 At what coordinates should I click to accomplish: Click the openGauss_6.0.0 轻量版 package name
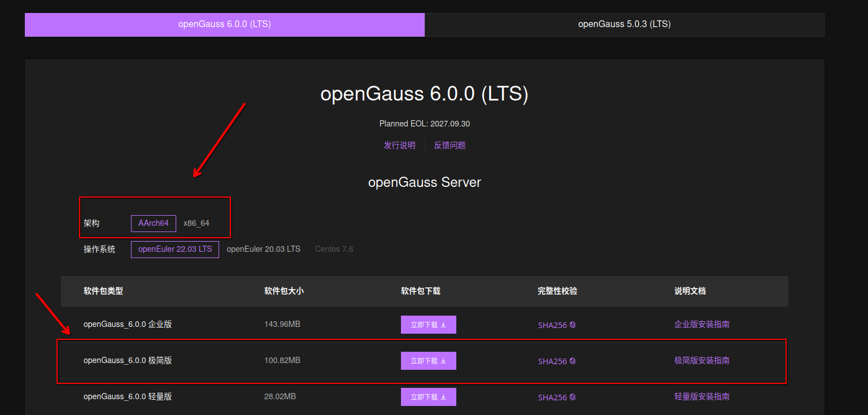(128, 397)
